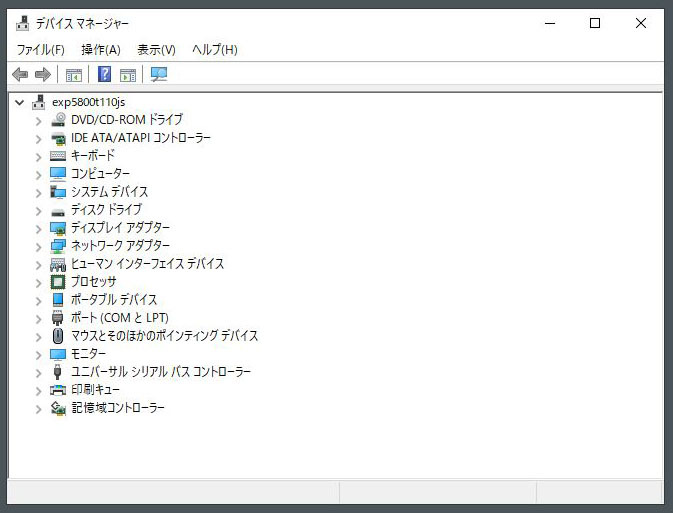Click the scan for hardware changes monitor icon
Image resolution: width=673 pixels, height=513 pixels.
159,74
